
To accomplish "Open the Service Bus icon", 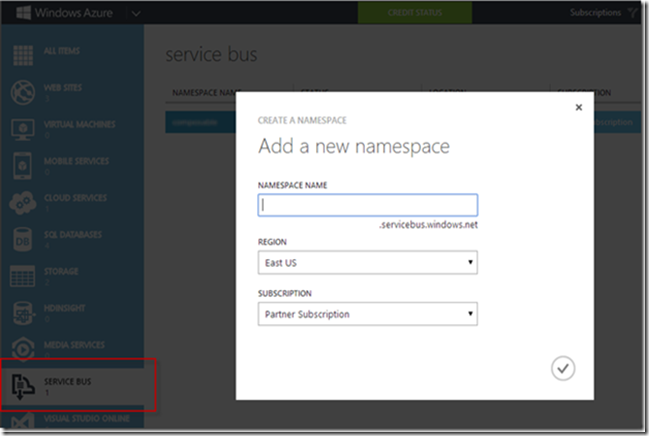I will 23,386.
